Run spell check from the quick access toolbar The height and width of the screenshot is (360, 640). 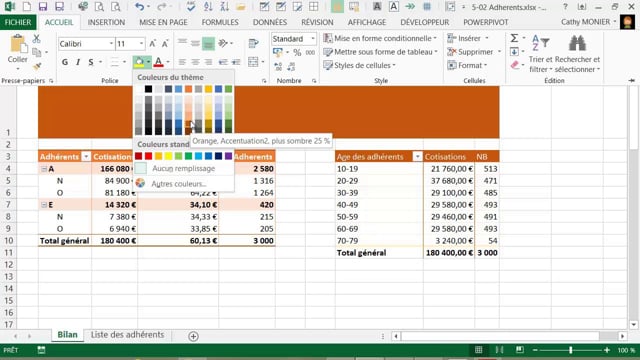coord(191,7)
